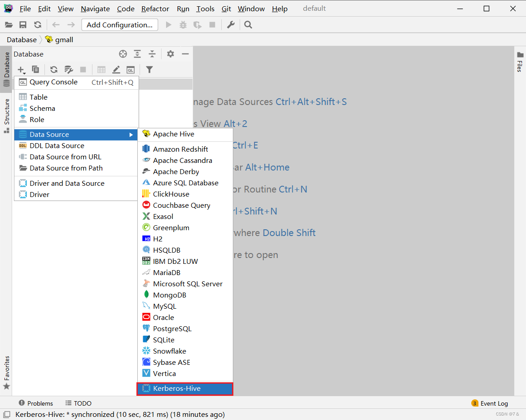Open the Favorites side tool window tab
Image resolution: width=526 pixels, height=420 pixels.
[6, 372]
